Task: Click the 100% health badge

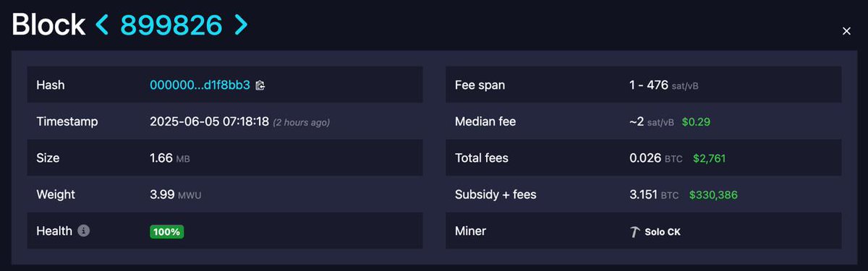Action: 167,232
